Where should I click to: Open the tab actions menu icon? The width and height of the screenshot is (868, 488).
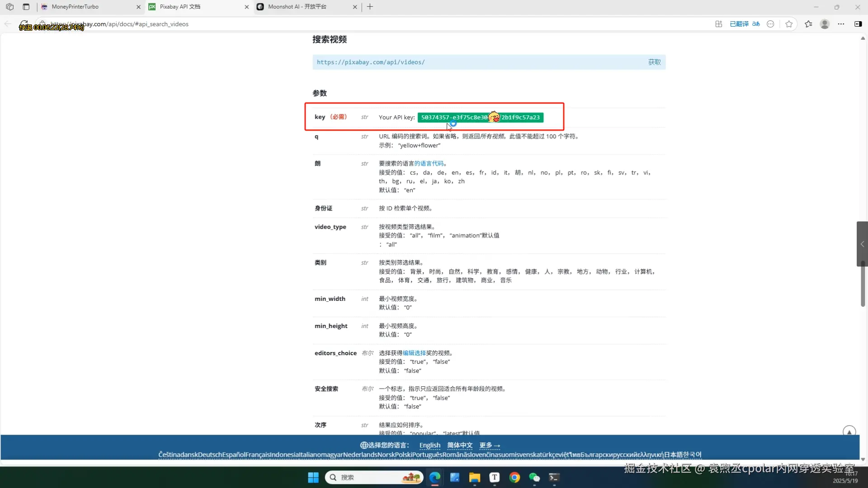[x=26, y=7]
